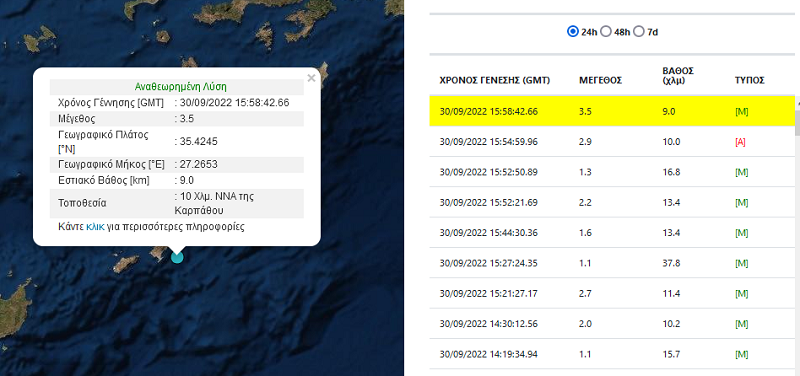This screenshot has height=376, width=800.
Task: Select the 48h time range radio
Action: (606, 32)
